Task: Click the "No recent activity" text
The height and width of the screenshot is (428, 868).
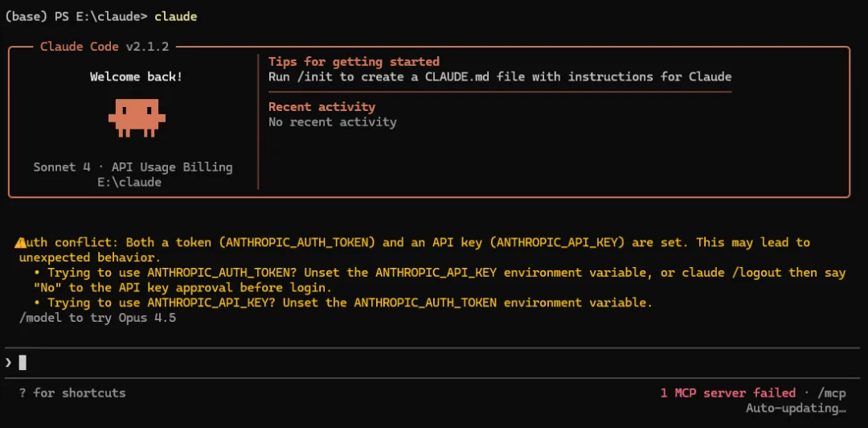Action: coord(332,122)
